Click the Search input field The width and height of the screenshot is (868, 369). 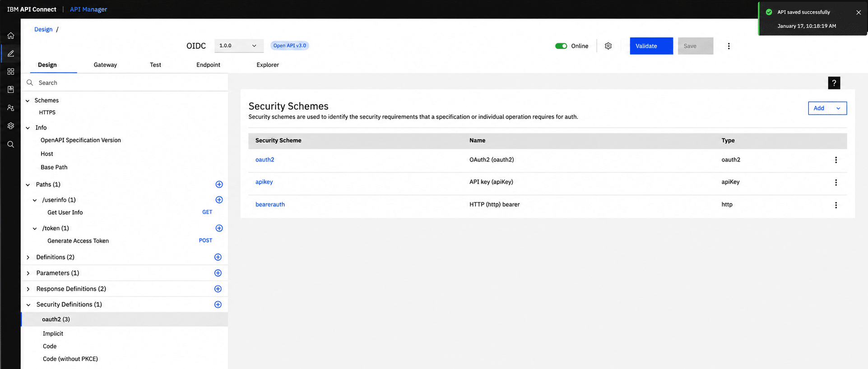tap(125, 83)
